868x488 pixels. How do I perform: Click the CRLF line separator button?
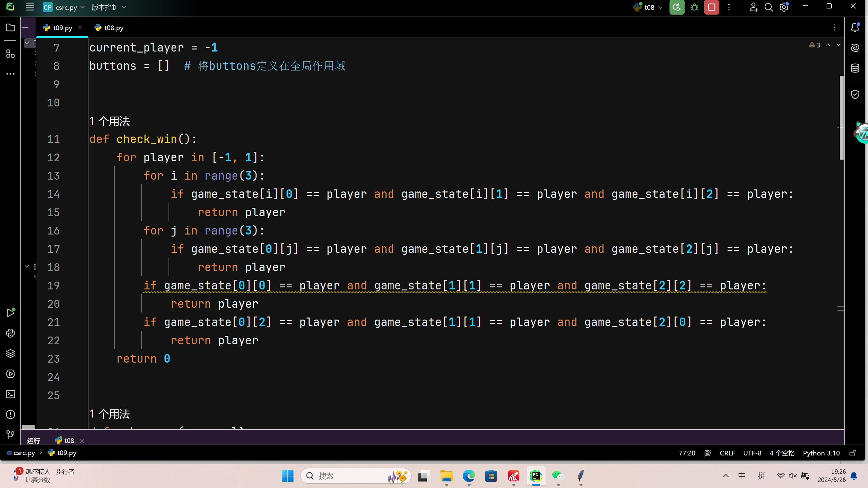(727, 453)
